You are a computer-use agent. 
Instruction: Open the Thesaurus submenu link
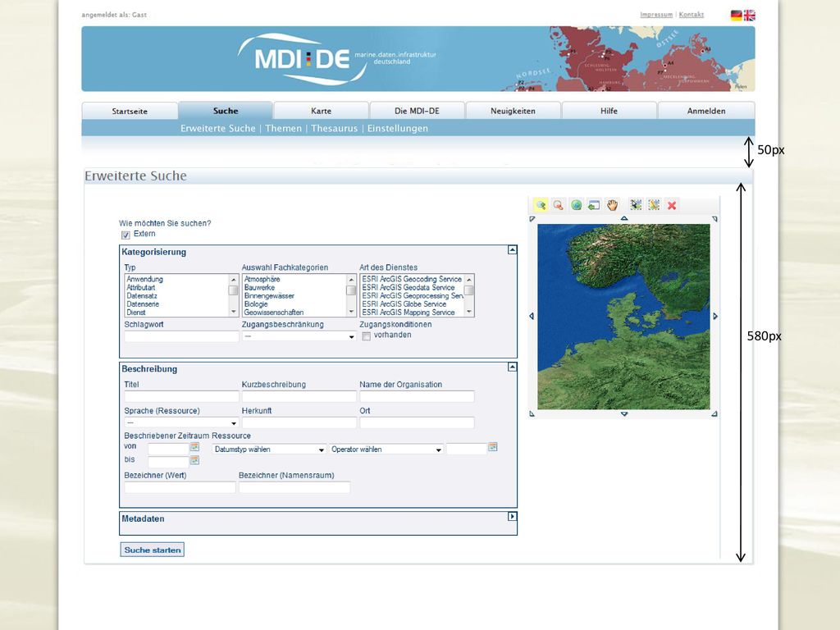(335, 128)
